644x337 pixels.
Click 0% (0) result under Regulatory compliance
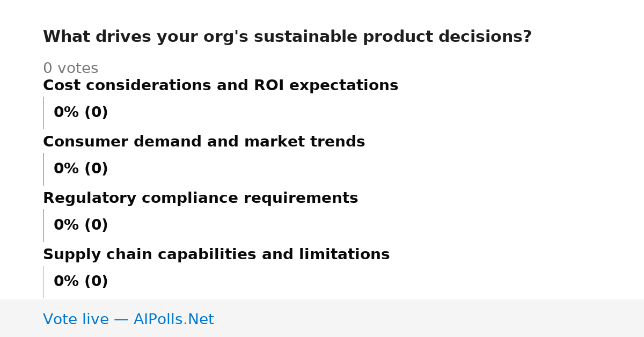tap(81, 225)
